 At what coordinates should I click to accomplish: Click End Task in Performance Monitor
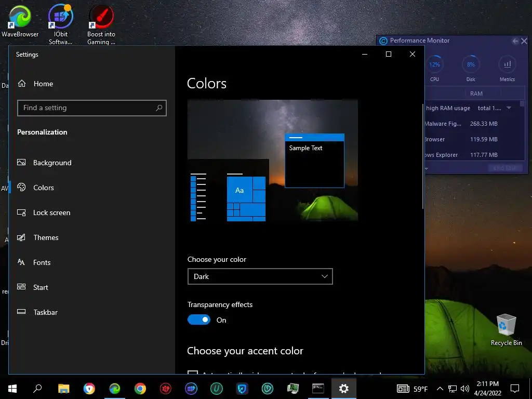[x=505, y=168]
